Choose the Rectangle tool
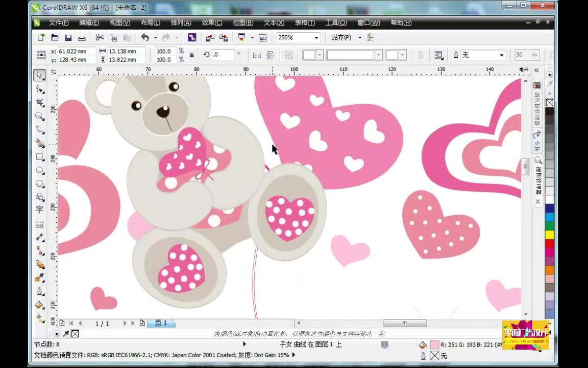Viewport: 588px width, 368px height. pos(39,157)
